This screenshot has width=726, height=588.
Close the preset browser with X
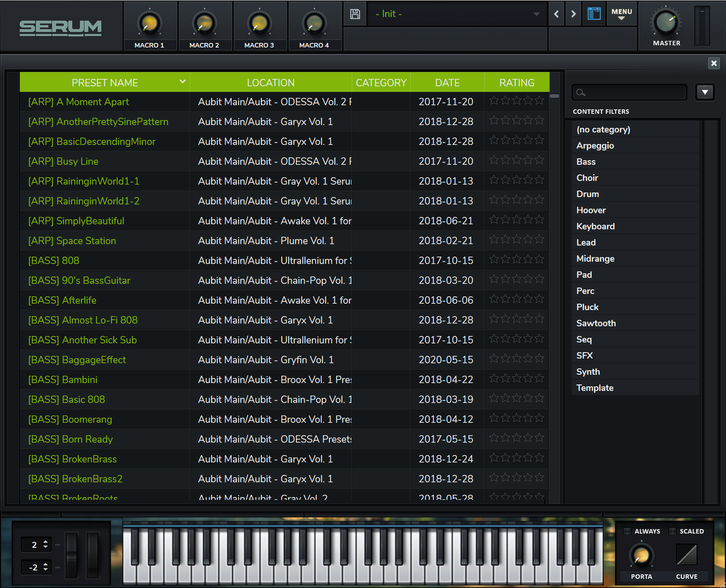[713, 63]
